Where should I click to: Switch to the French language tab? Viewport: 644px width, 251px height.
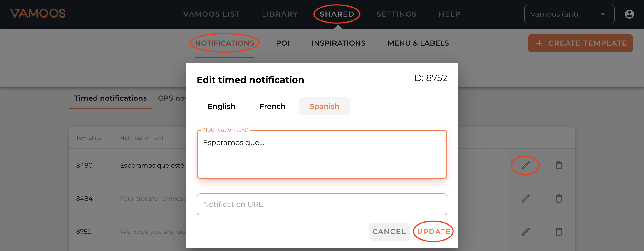(272, 106)
